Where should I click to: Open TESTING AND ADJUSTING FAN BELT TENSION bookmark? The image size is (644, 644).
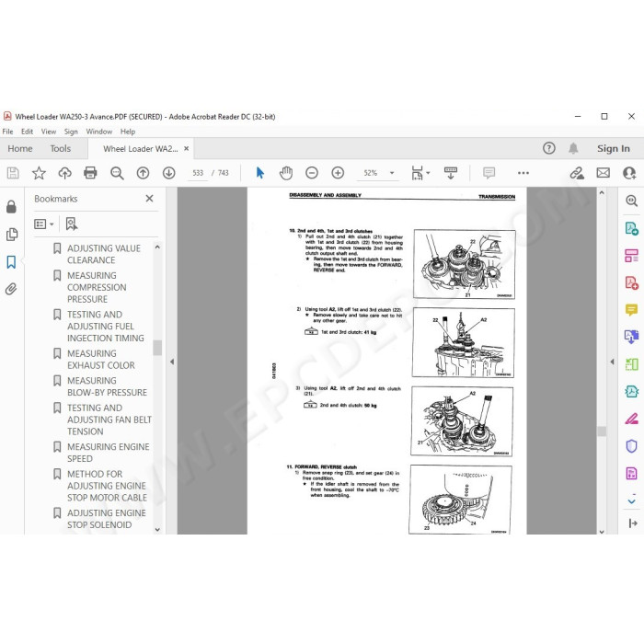[x=109, y=420]
